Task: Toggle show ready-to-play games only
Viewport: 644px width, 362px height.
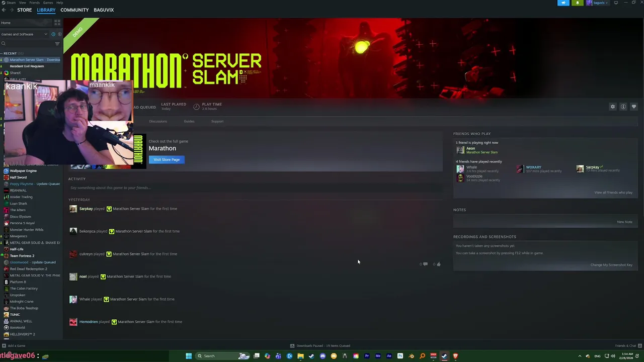Action: click(x=59, y=34)
